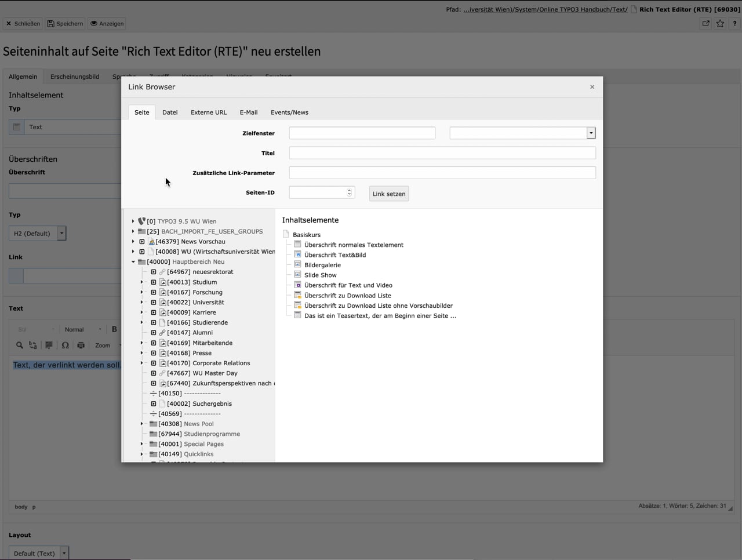This screenshot has width=742, height=560.
Task: Open the Normal paragraph format dropdown
Action: tap(83, 329)
